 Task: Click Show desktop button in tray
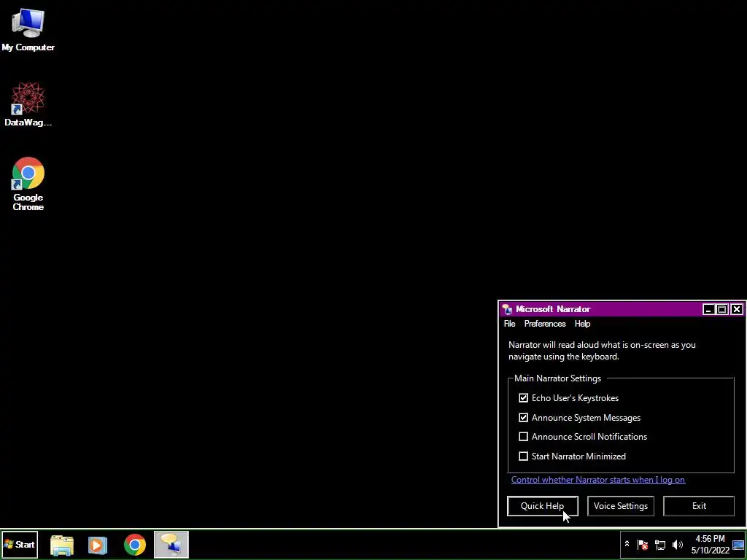738,544
